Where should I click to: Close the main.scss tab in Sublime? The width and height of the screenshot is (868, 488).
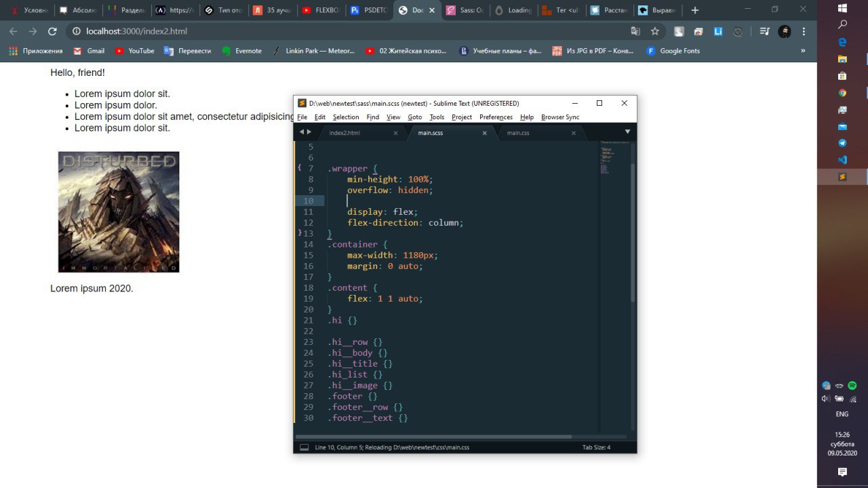pyautogui.click(x=485, y=133)
